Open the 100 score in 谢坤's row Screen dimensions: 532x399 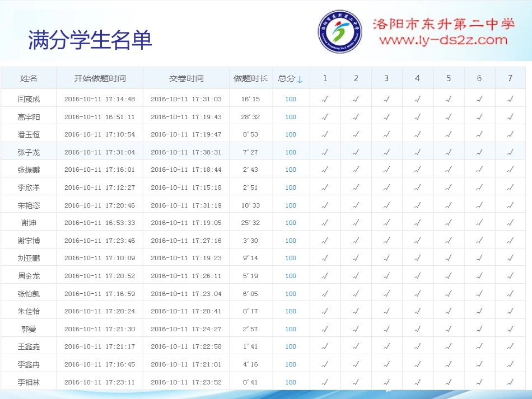(291, 223)
